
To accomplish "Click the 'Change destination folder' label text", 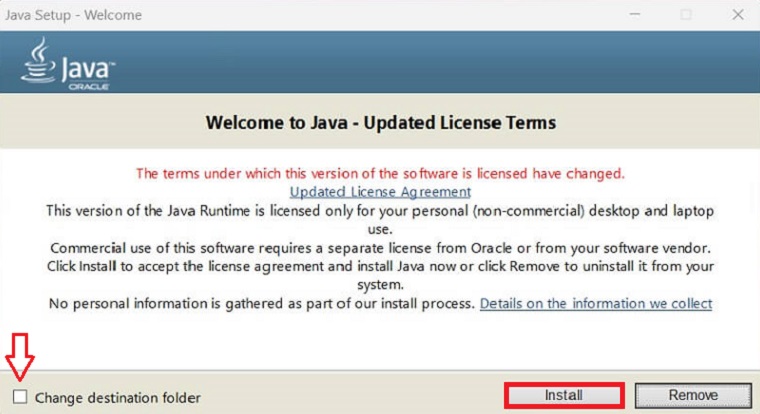I will pos(117,398).
